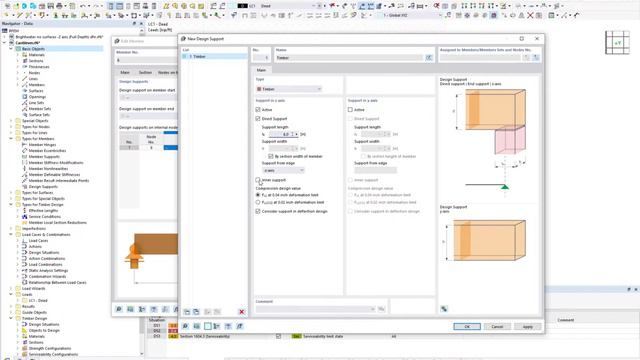Click the green ratio cell in DS3 row

[296, 336]
